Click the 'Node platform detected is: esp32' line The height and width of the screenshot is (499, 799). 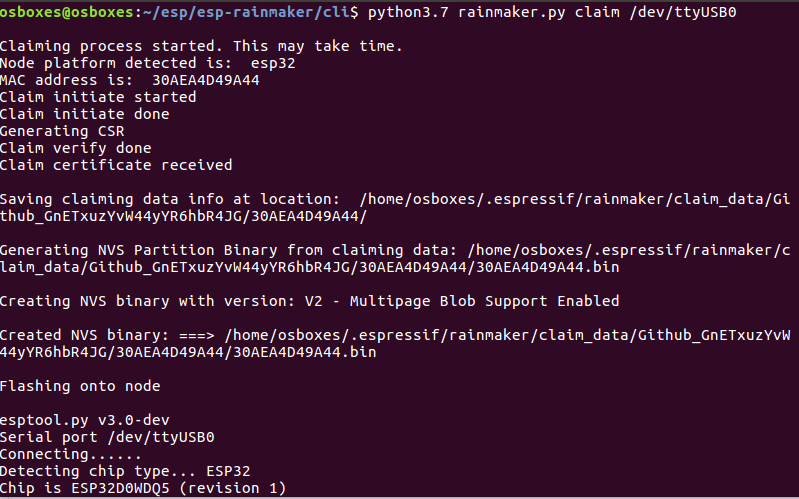[x=148, y=63]
